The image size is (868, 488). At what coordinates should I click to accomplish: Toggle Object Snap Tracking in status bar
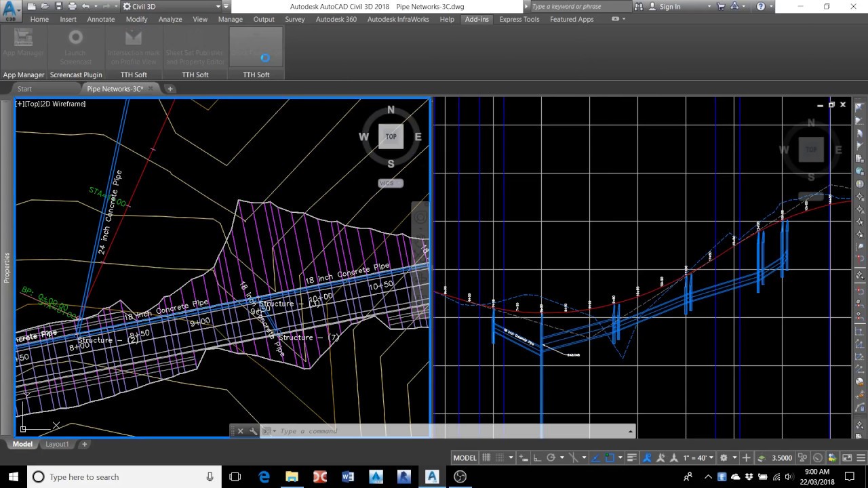pos(597,457)
